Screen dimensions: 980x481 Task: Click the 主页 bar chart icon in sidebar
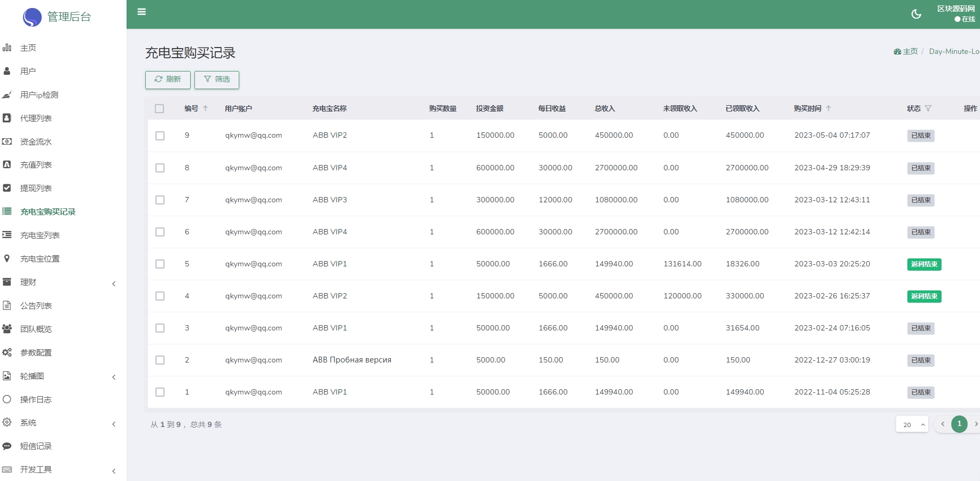[x=7, y=48]
